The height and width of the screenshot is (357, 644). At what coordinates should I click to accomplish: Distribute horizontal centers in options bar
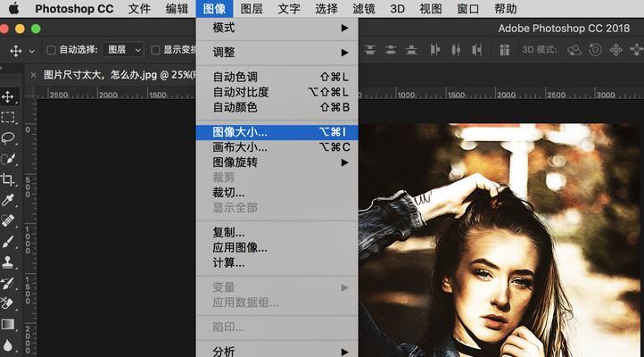[x=456, y=50]
